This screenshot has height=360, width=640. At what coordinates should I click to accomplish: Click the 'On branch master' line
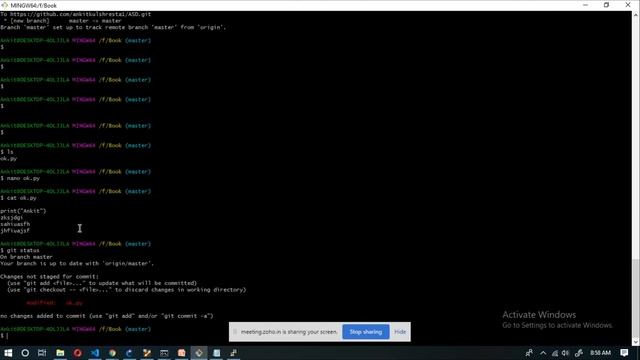click(26, 257)
